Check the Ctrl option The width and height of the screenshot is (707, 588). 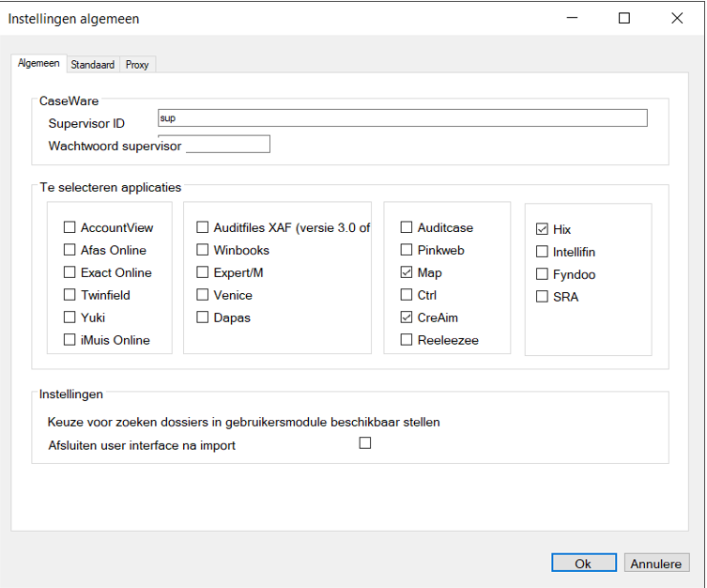[407, 294]
